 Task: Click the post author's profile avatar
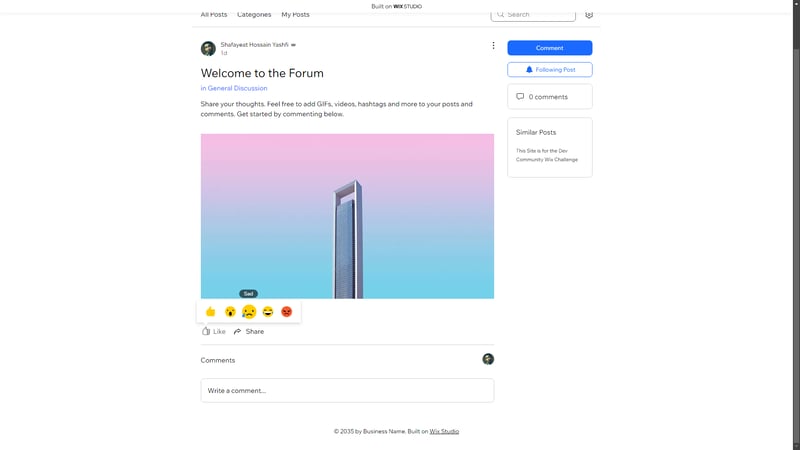coord(208,48)
